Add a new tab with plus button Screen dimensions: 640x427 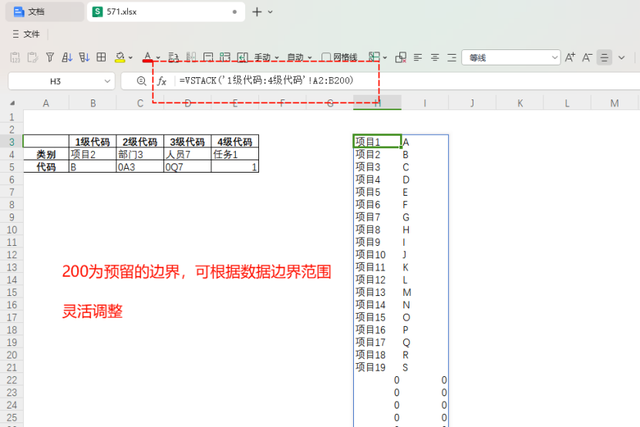click(257, 12)
